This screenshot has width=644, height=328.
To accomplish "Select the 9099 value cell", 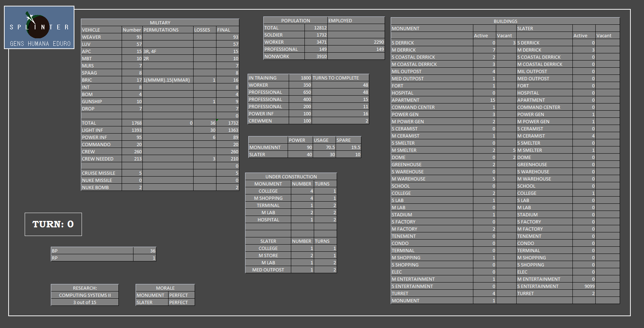I will (584, 286).
